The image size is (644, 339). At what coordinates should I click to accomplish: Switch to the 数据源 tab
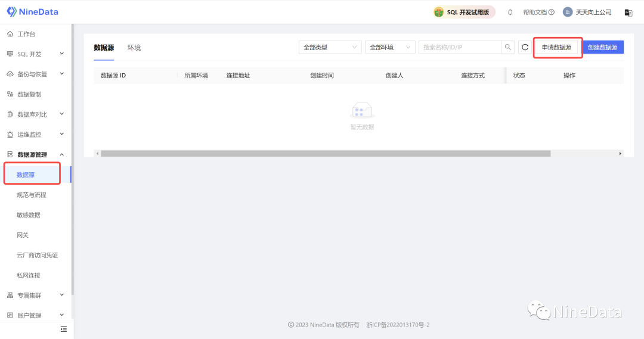(104, 48)
